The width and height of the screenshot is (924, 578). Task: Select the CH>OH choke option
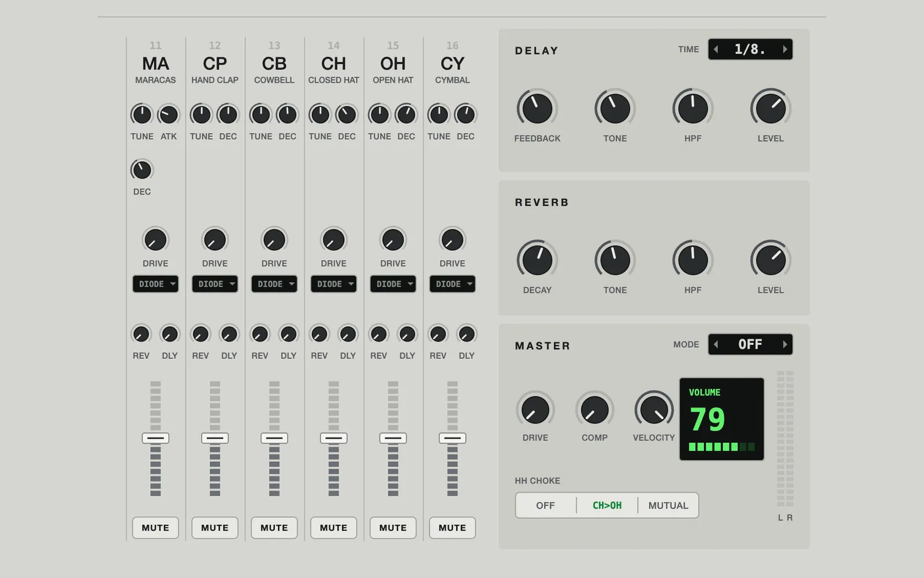pyautogui.click(x=607, y=505)
